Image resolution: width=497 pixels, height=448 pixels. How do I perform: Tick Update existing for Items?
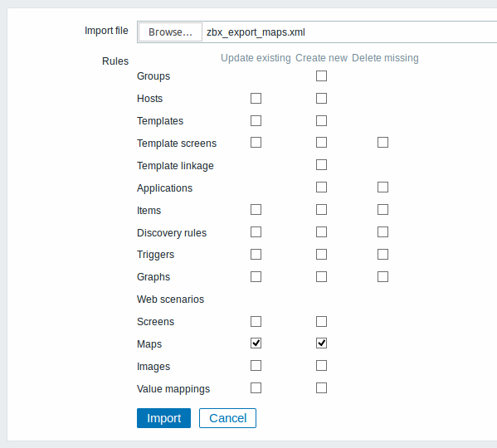point(256,209)
